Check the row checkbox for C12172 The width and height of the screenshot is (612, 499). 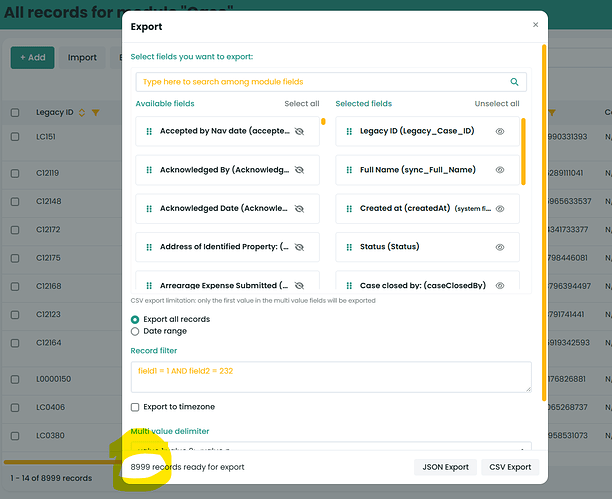tap(15, 230)
